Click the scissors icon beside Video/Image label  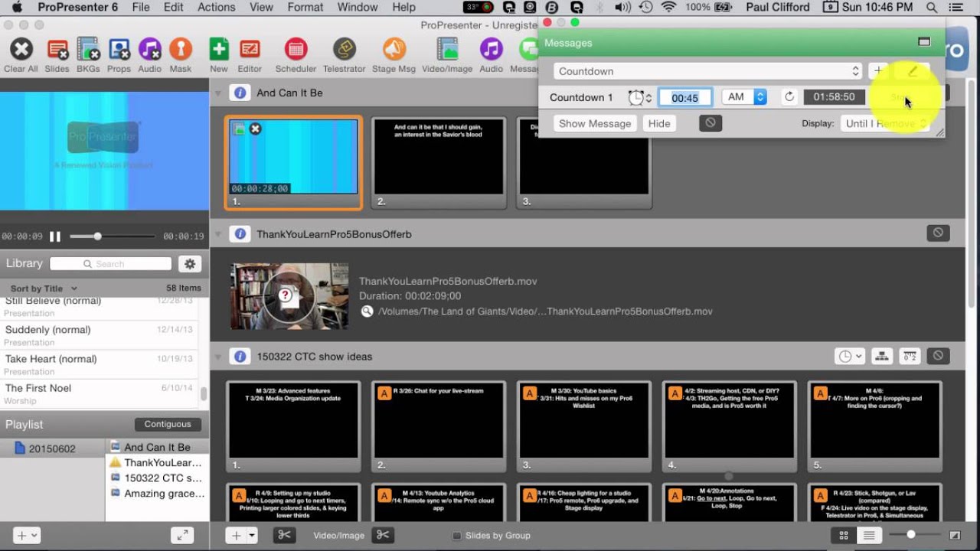pyautogui.click(x=384, y=535)
